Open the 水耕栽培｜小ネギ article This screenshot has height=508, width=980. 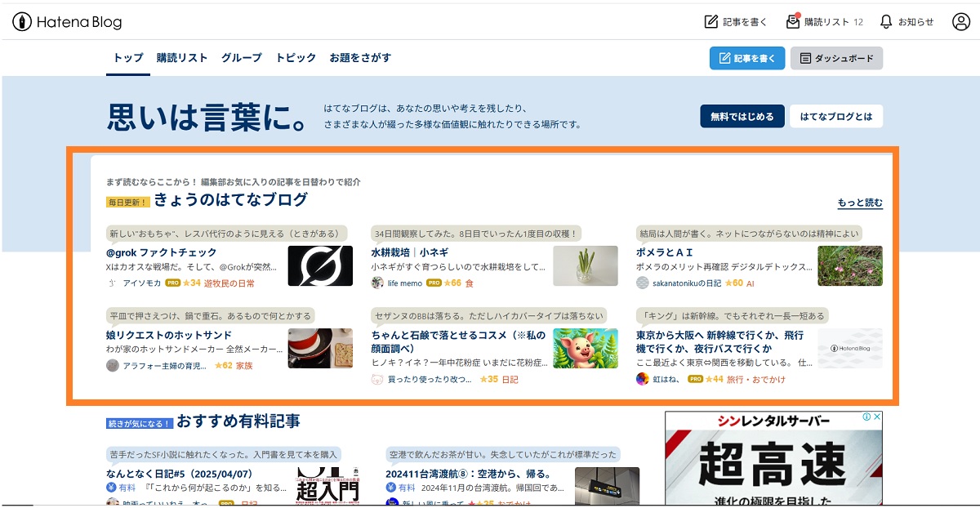point(409,252)
